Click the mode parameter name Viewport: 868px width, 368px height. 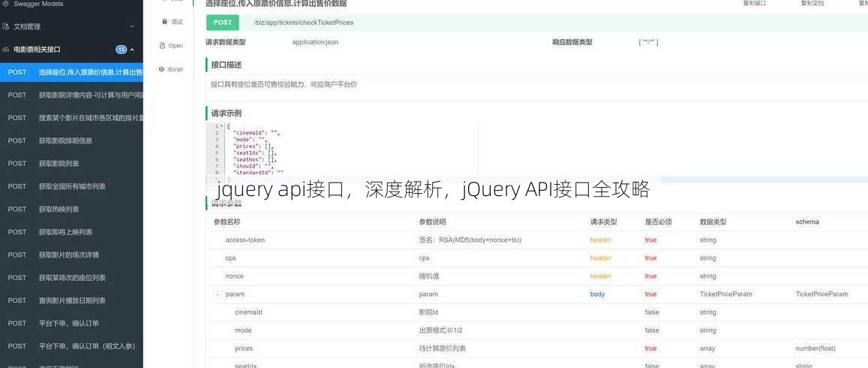[x=243, y=330]
